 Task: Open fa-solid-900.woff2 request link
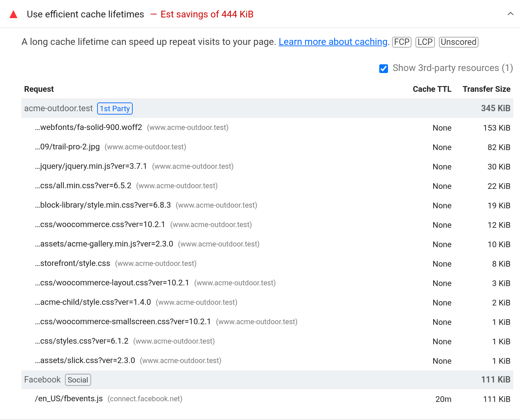coord(88,128)
